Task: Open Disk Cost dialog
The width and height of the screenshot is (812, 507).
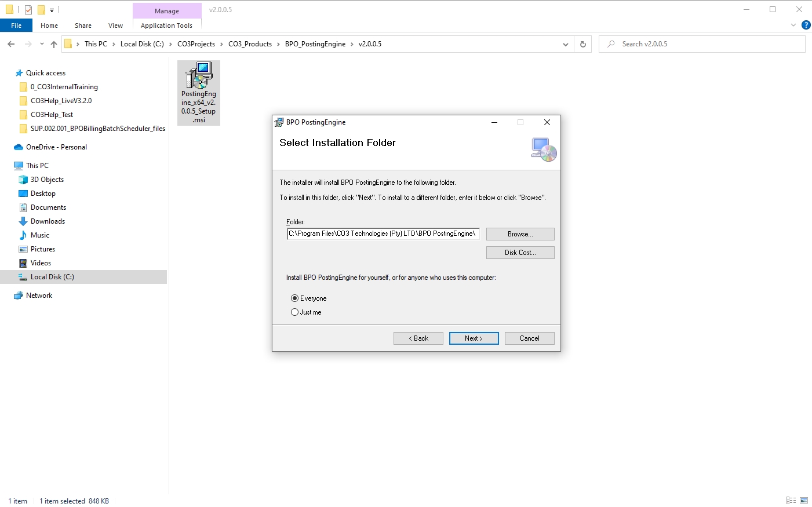Action: click(520, 253)
